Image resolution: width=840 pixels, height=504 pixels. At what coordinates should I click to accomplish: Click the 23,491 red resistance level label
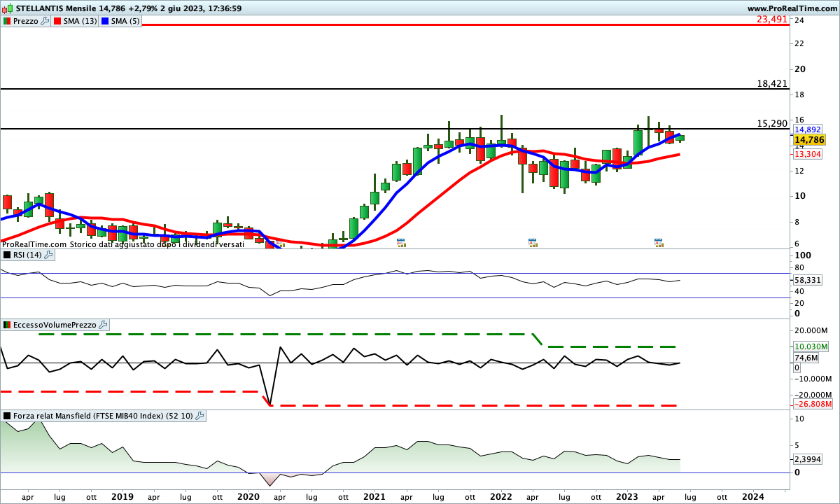[x=772, y=20]
